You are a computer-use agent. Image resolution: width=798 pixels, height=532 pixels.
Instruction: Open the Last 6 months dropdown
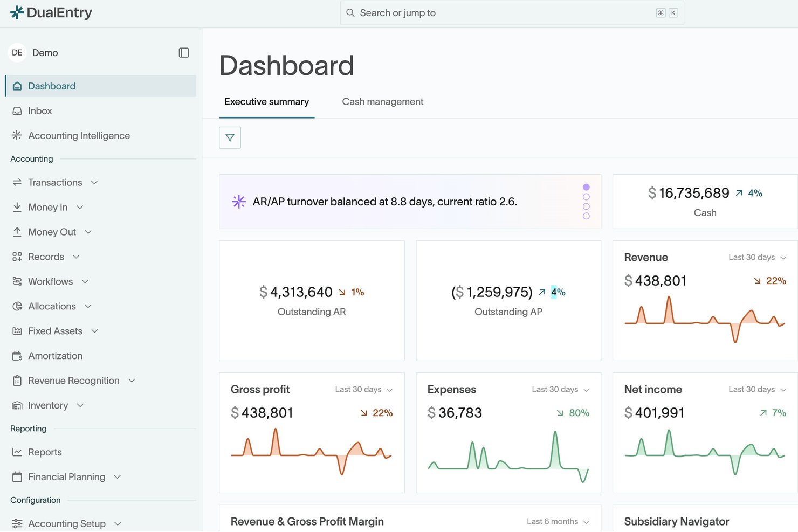pos(558,522)
